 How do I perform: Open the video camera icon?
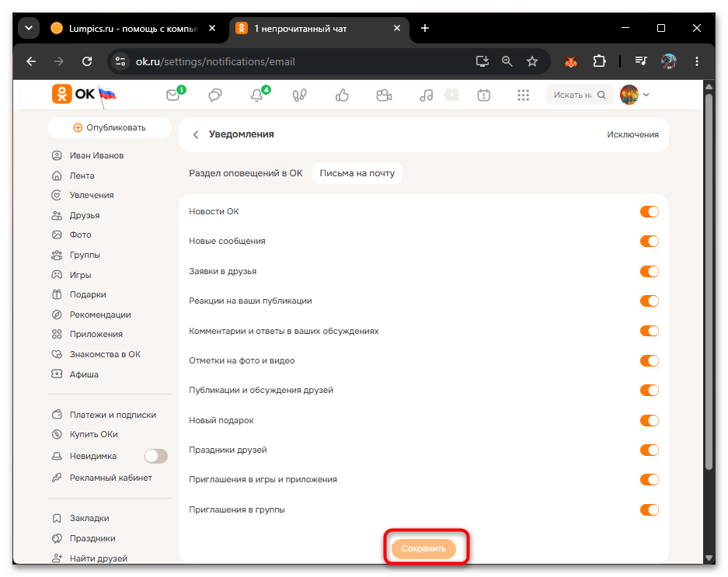[x=384, y=96]
